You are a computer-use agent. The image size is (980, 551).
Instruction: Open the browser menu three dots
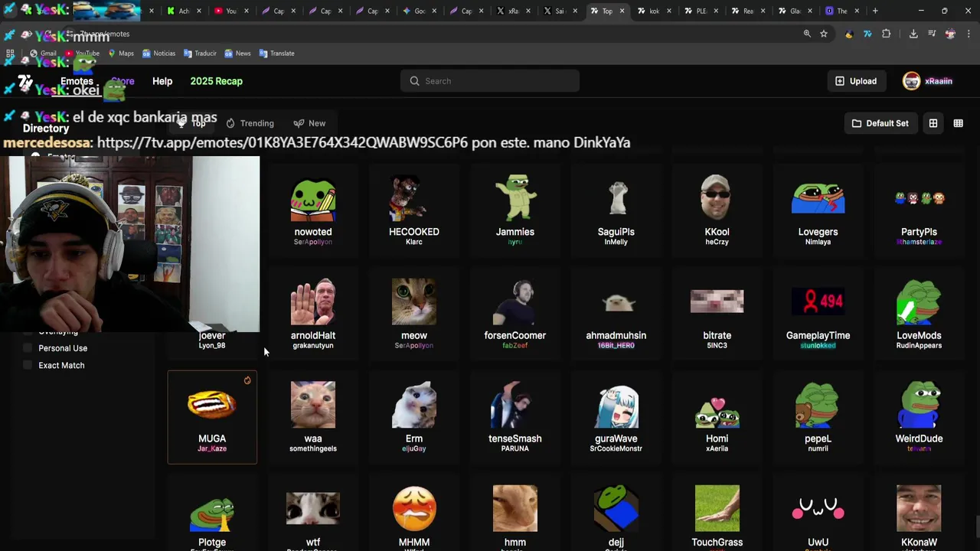pyautogui.click(x=969, y=34)
